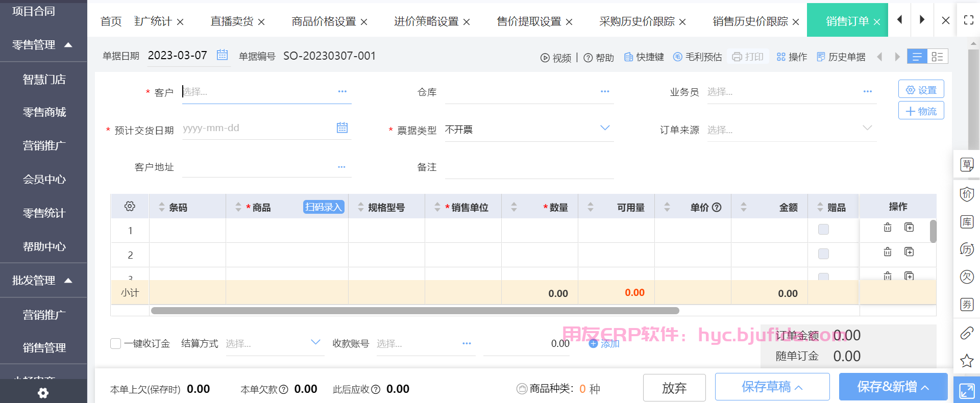Check the 赠品 gift box in row 1
Viewport: 980px width, 403px height.
pos(823,230)
